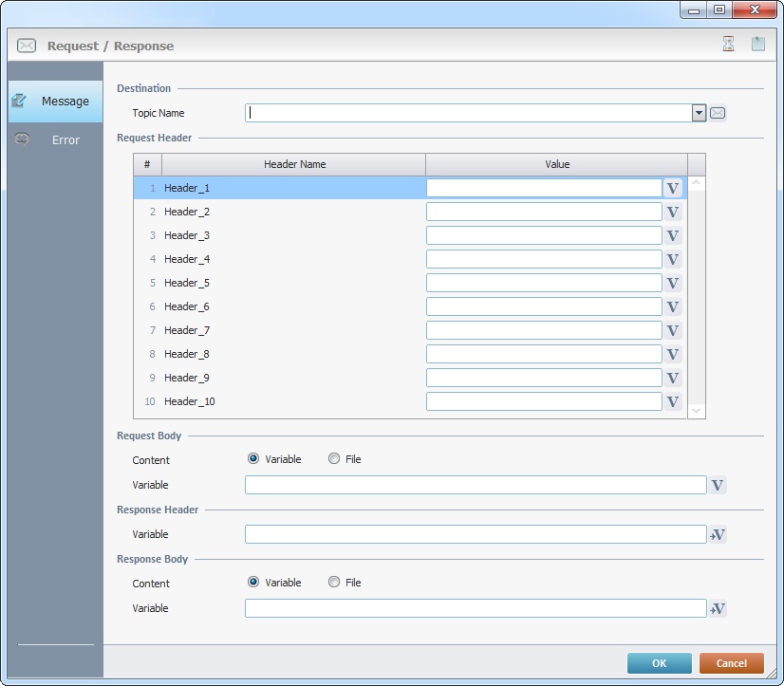Click variable icon next to Request Body Variable
Viewport: 784px width, 686px height.
click(718, 485)
